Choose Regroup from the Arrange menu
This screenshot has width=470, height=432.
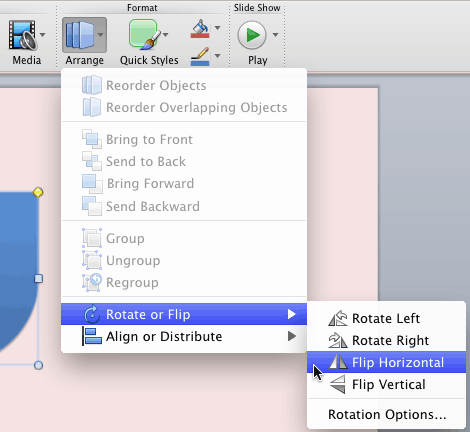click(184, 282)
